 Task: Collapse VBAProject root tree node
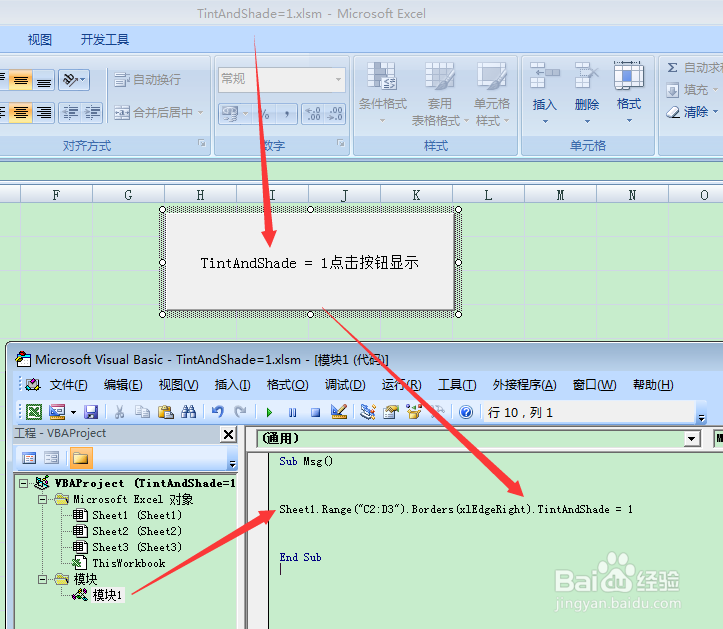pos(24,483)
